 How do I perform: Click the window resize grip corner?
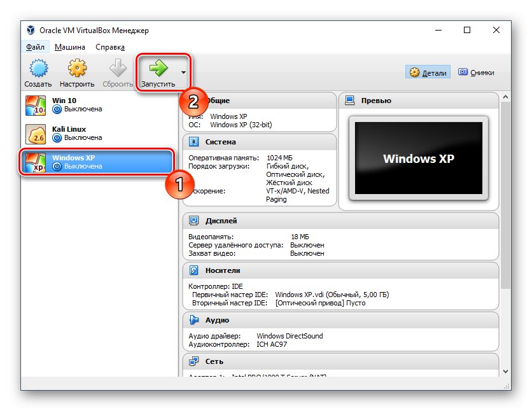pyautogui.click(x=507, y=386)
